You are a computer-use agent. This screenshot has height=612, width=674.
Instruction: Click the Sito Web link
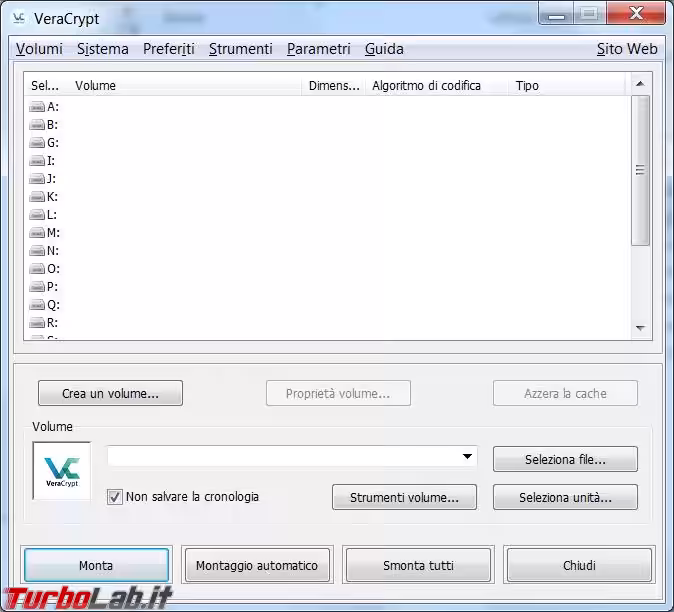coord(627,49)
